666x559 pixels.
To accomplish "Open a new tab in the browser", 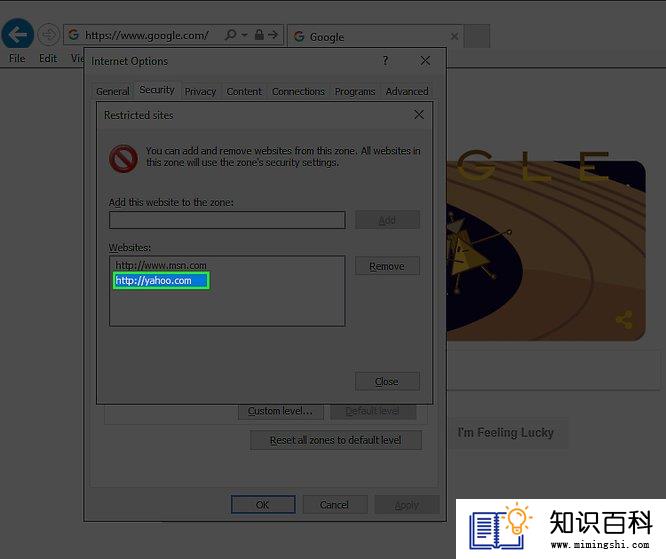I will [477, 37].
